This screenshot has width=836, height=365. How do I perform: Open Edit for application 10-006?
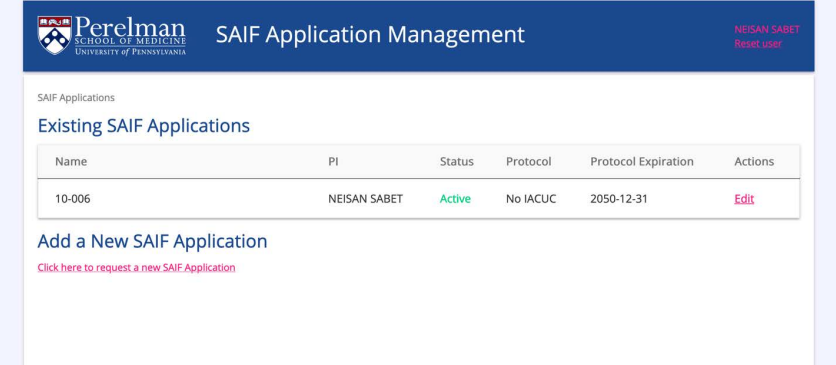click(x=744, y=199)
